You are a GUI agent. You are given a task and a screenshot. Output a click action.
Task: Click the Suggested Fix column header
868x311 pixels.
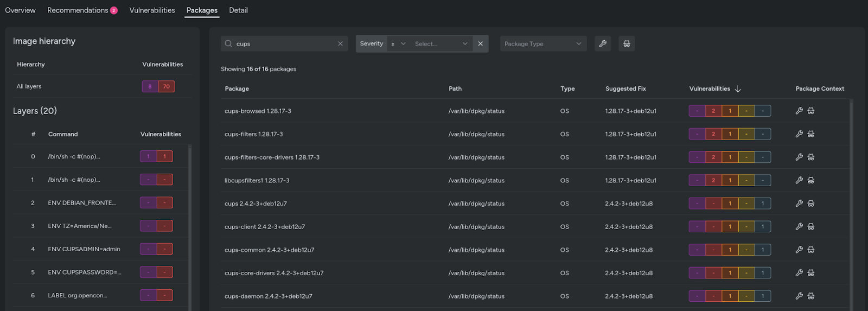point(626,88)
